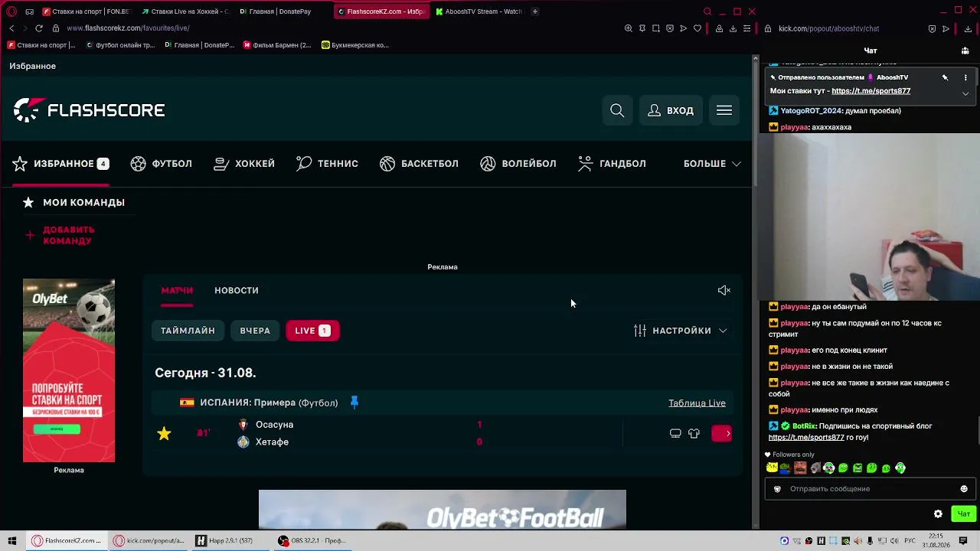Go to the ВОЛЕЙБОЛ section

coord(518,164)
